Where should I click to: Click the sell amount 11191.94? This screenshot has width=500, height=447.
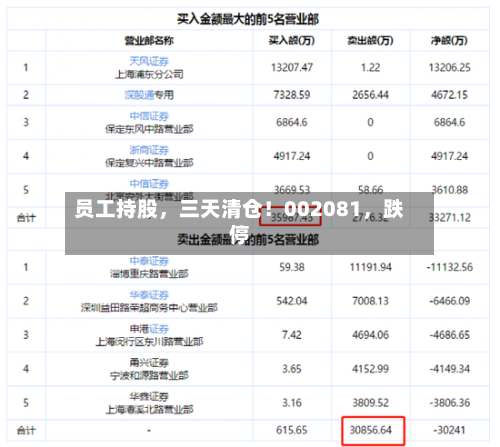[370, 267]
